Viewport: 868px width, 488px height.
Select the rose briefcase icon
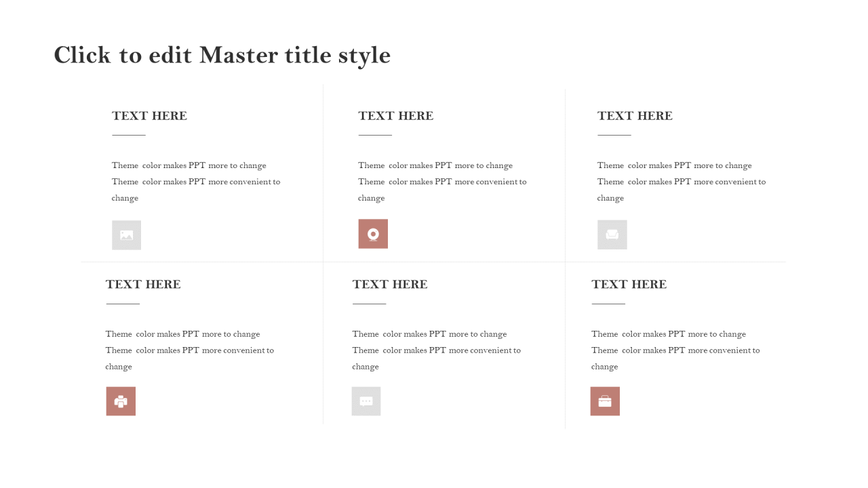coord(605,401)
